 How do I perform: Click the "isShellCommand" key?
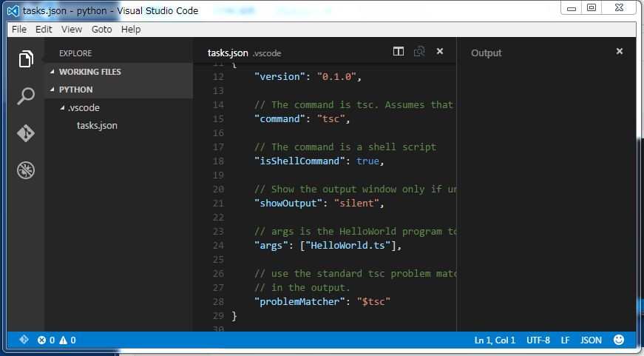pos(299,161)
